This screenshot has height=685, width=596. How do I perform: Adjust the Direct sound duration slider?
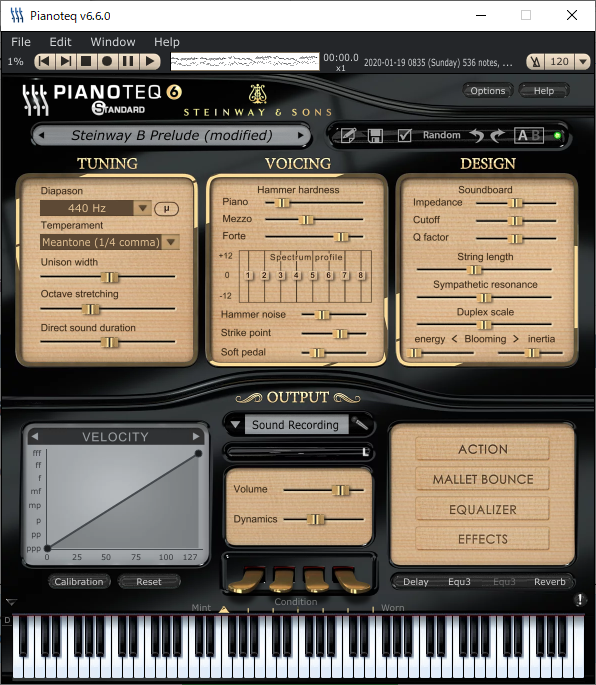coord(108,342)
